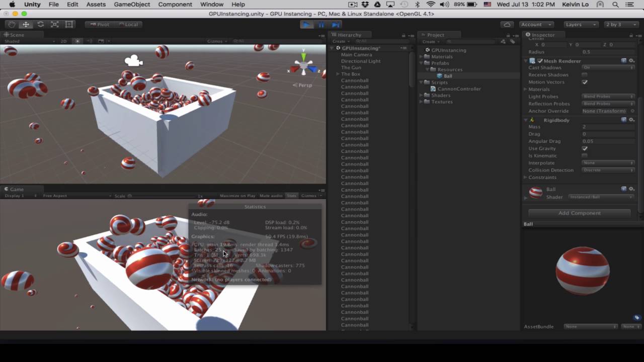Open Project search by label icon
This screenshot has width=644, height=362.
tap(513, 41)
